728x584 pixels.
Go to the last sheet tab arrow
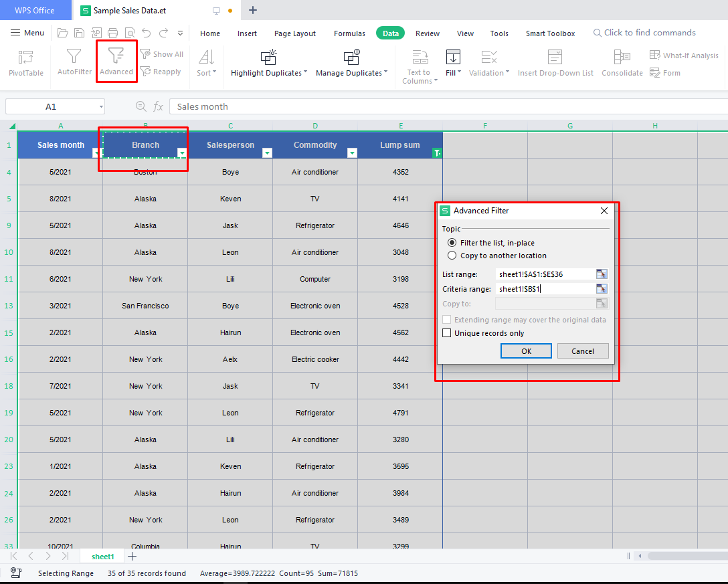pyautogui.click(x=65, y=556)
